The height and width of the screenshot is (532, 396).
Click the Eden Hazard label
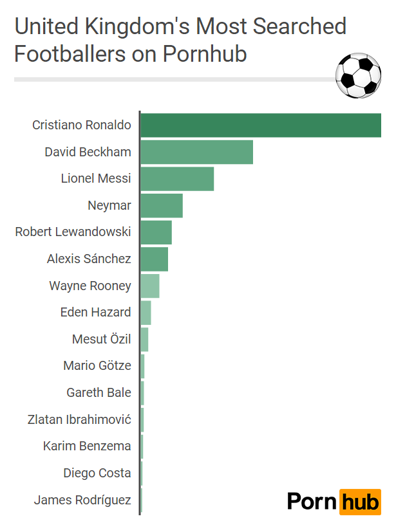click(x=95, y=313)
